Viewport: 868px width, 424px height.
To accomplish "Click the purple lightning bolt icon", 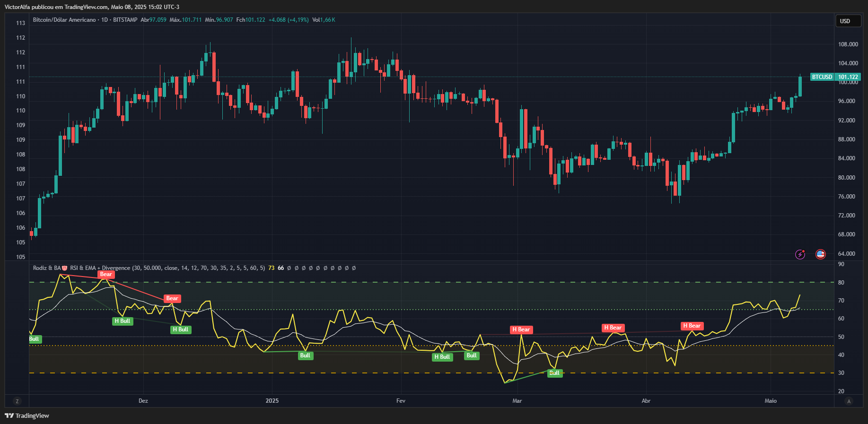I will tap(800, 254).
